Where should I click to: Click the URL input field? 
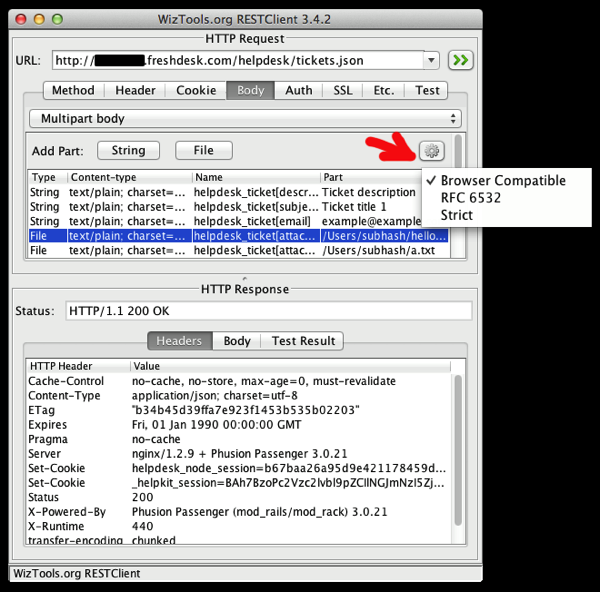pos(238,60)
